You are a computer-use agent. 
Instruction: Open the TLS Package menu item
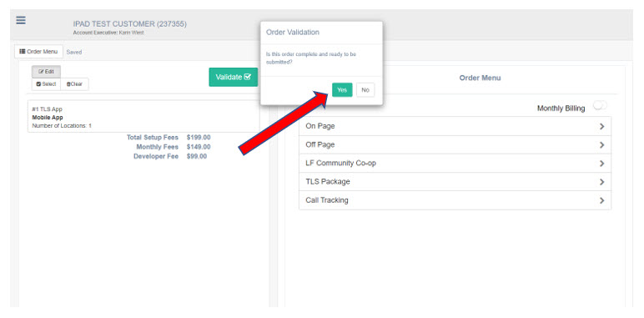point(455,182)
